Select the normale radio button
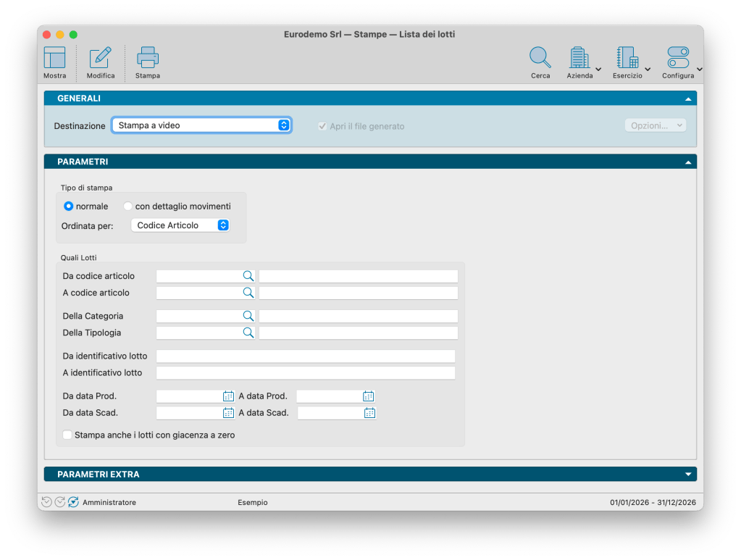Image resolution: width=741 pixels, height=560 pixels. point(69,206)
